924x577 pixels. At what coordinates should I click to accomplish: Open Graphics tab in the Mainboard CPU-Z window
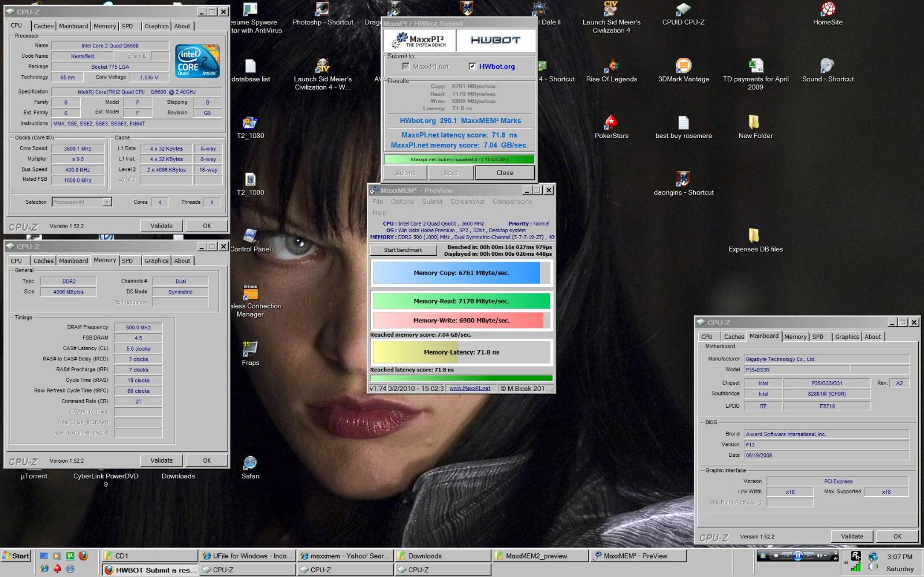click(x=847, y=337)
